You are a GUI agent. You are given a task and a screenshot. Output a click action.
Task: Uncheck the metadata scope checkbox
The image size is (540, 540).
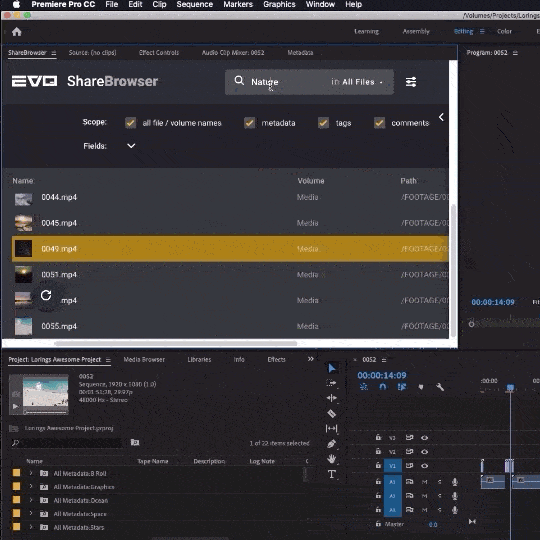249,123
